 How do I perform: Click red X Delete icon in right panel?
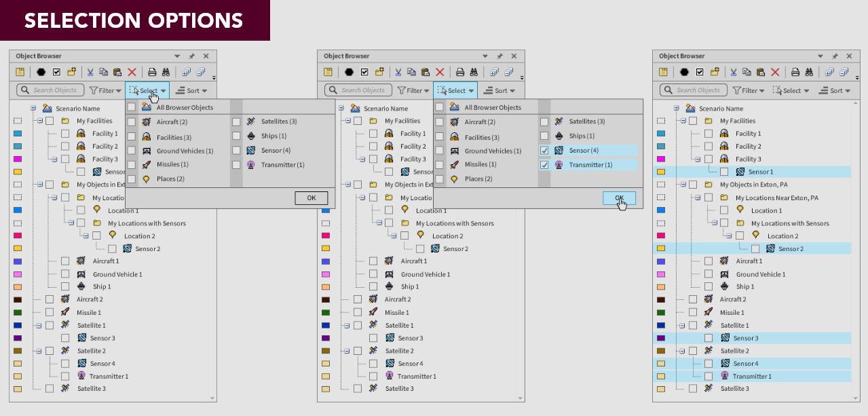click(775, 72)
